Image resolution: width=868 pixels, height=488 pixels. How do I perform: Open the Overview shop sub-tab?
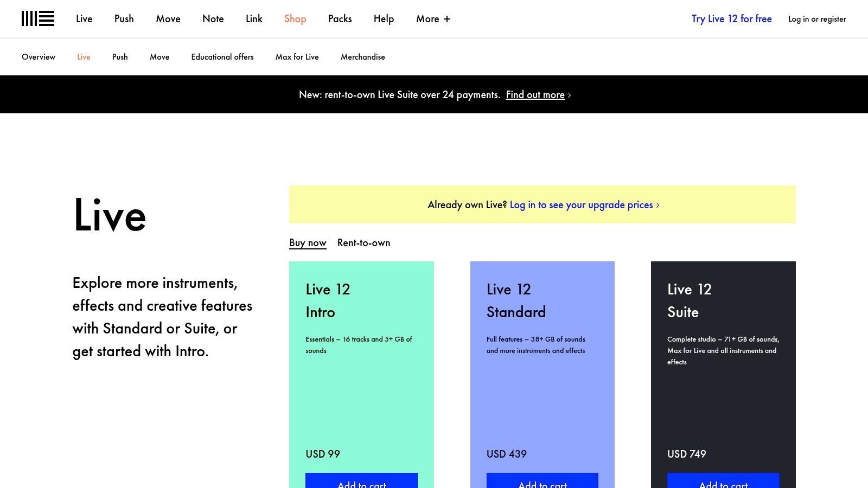[x=39, y=56]
